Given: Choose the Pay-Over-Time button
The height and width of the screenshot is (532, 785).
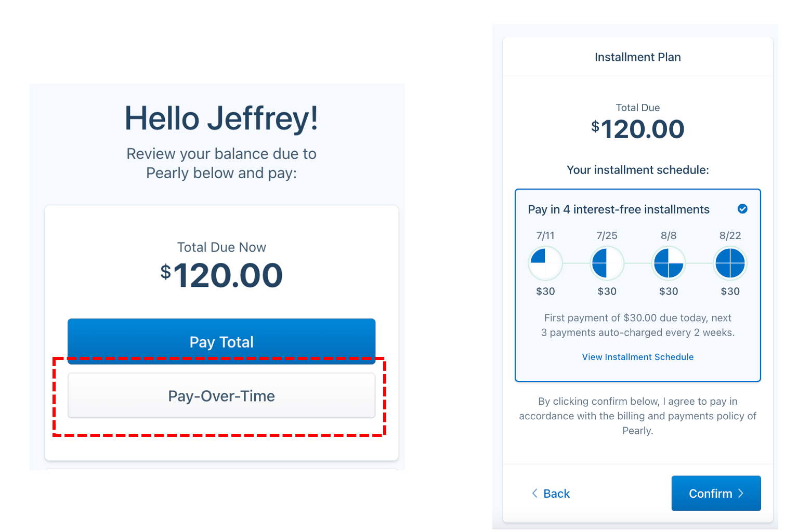Looking at the screenshot, I should tap(221, 396).
